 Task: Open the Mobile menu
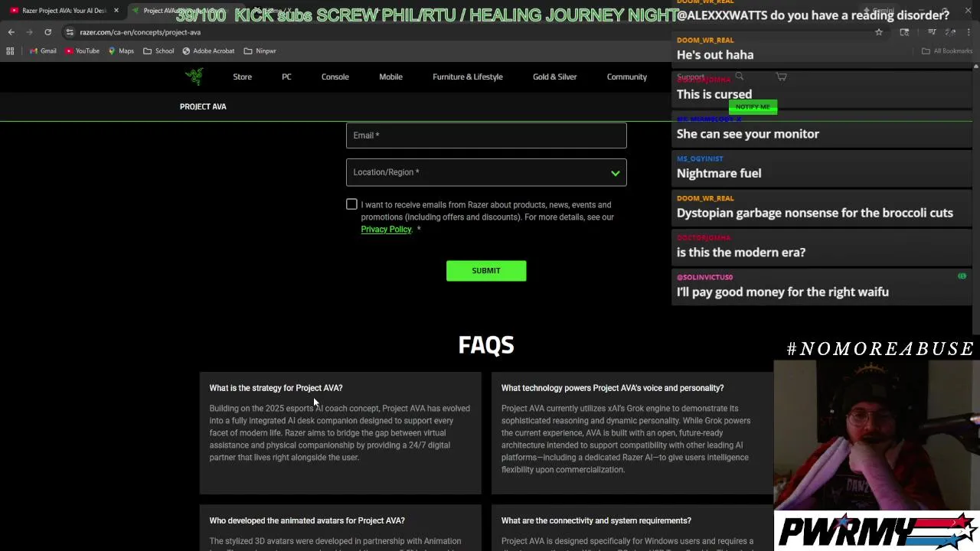[x=390, y=77]
